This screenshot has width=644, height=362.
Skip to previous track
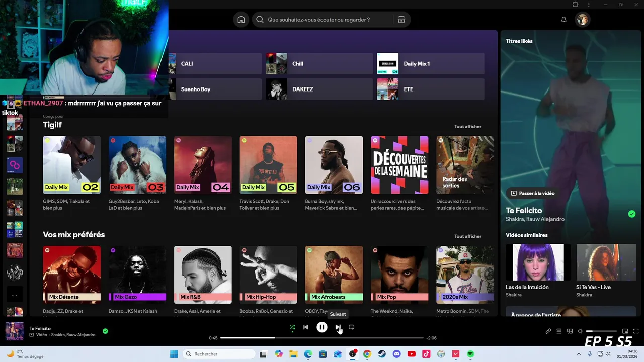click(x=306, y=327)
